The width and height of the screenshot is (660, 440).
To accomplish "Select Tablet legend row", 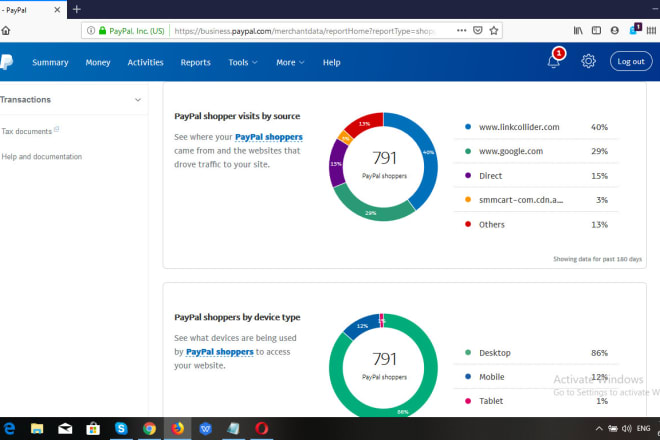I will point(536,401).
